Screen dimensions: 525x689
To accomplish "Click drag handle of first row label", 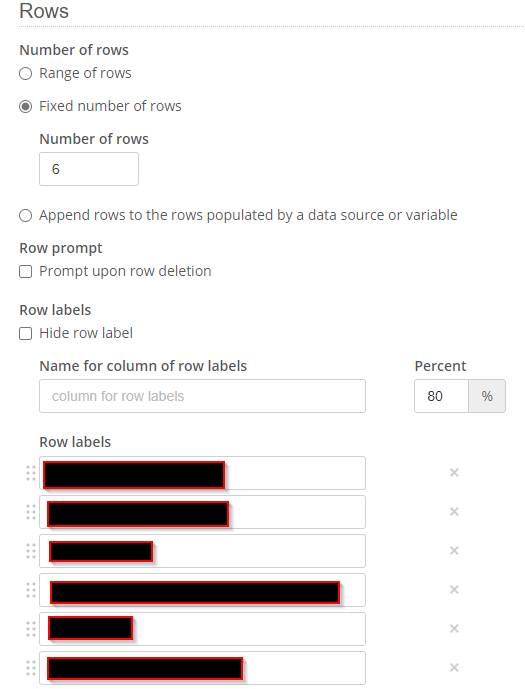I will [x=31, y=473].
